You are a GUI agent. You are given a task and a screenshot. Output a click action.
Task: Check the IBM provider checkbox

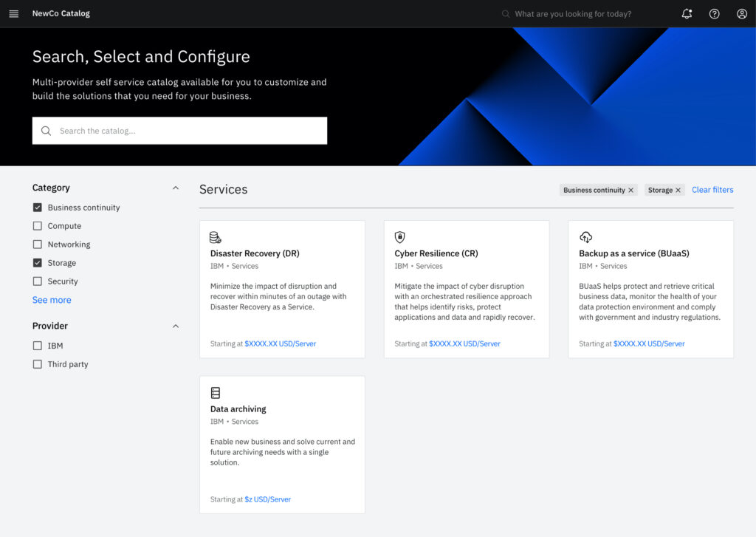(x=38, y=346)
